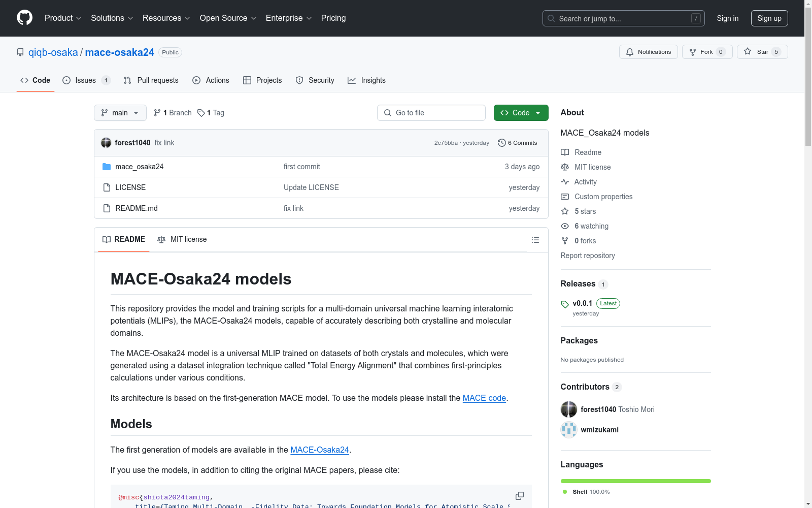
Task: Click wmizukami contributor avatar
Action: pyautogui.click(x=569, y=430)
